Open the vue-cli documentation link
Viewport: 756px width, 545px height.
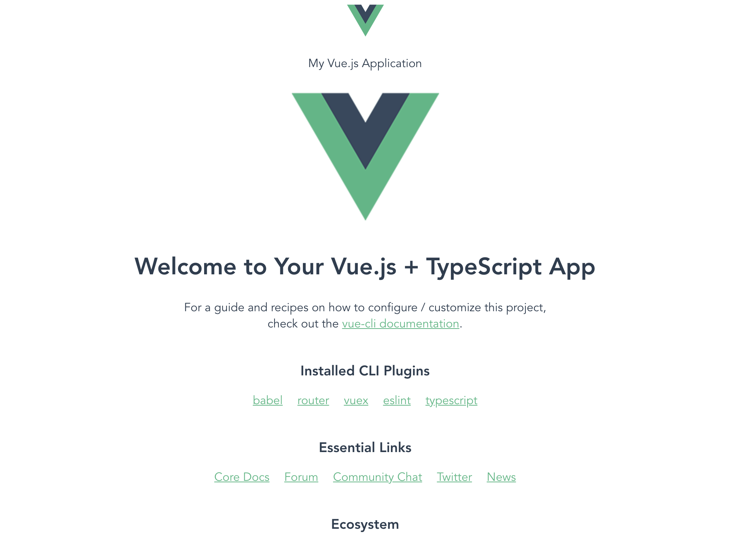pyautogui.click(x=400, y=324)
